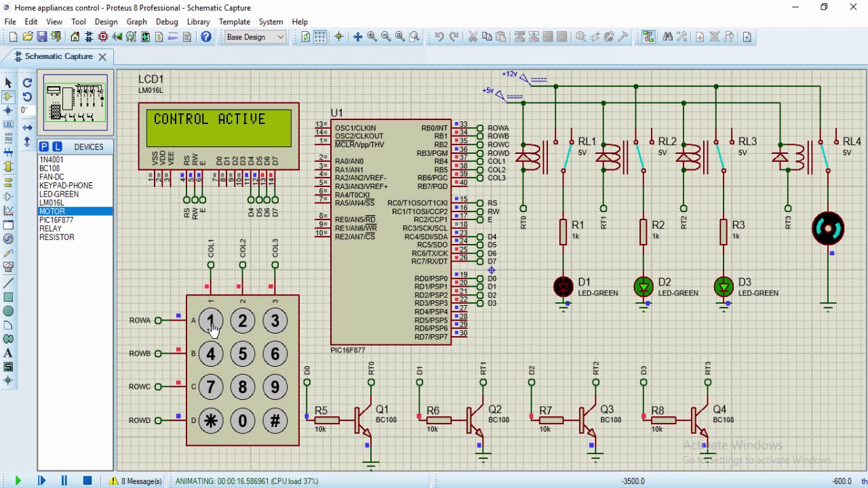
Task: Select KEYPAD-PHONE in the devices list
Action: point(75,185)
